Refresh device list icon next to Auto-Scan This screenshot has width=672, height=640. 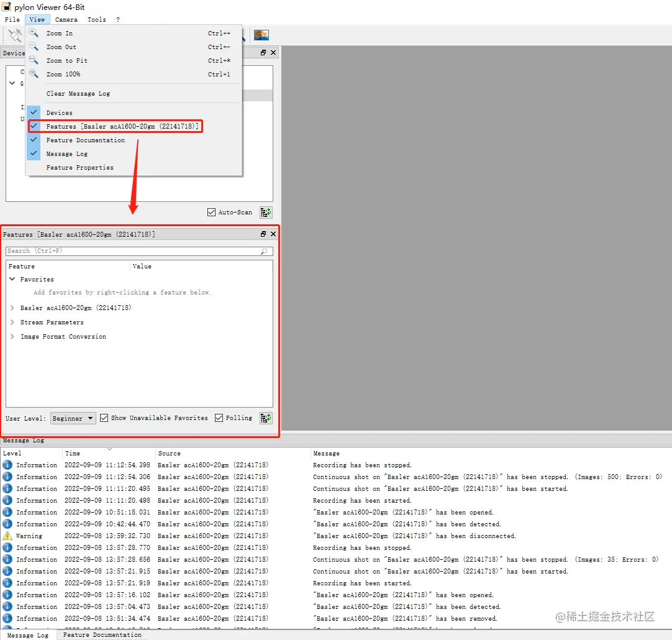[266, 212]
